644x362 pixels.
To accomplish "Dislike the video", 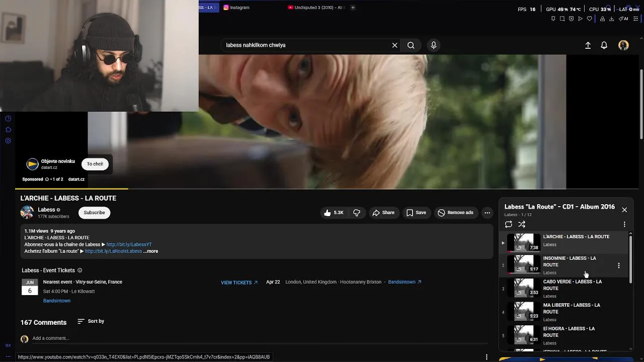I will coord(357,213).
